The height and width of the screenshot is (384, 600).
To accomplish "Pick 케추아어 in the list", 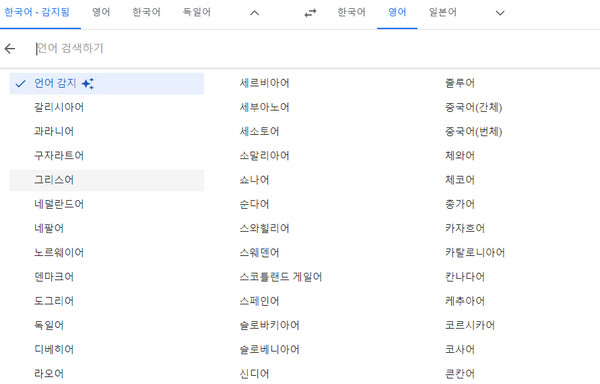I will [x=465, y=301].
